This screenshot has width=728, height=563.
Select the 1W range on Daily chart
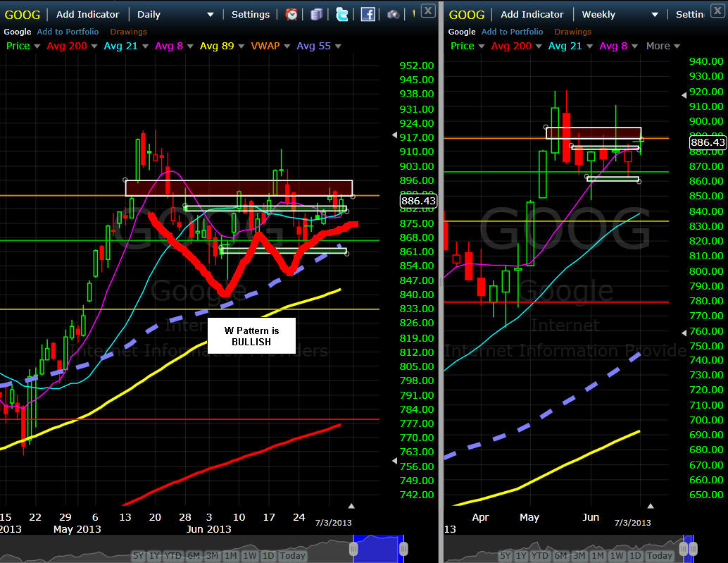tap(250, 555)
